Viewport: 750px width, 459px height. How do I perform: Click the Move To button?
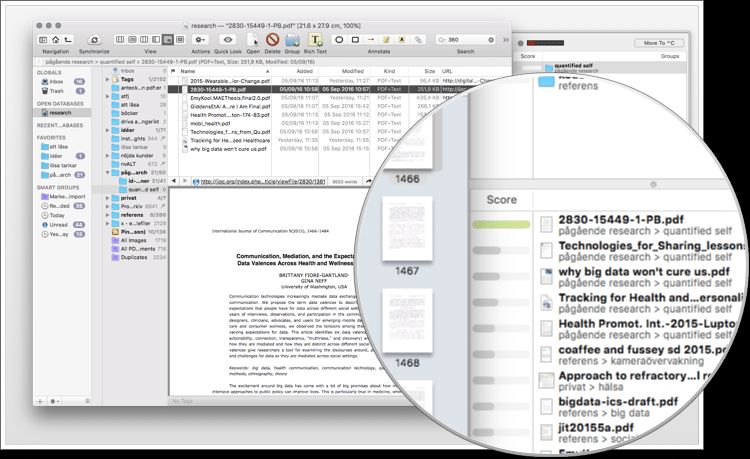pyautogui.click(x=663, y=43)
